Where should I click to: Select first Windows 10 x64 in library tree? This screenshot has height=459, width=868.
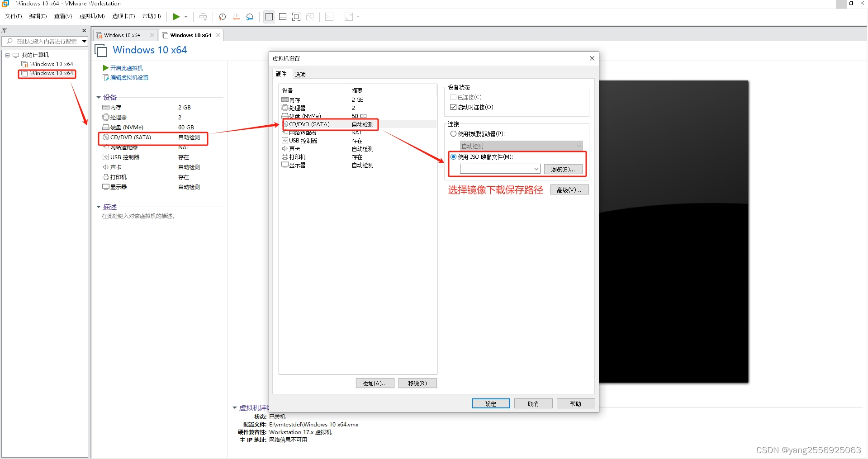(x=52, y=64)
